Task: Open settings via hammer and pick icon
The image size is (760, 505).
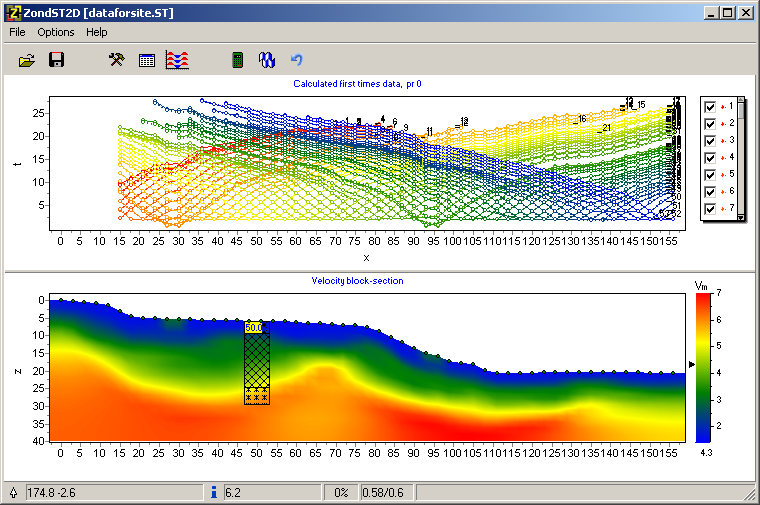Action: click(x=117, y=60)
